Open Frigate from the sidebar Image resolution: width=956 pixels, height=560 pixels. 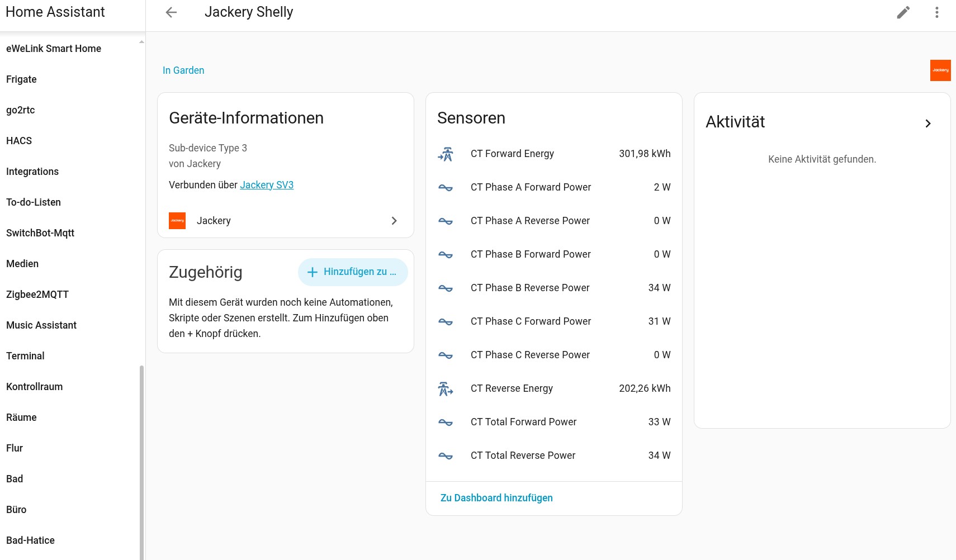pyautogui.click(x=21, y=79)
